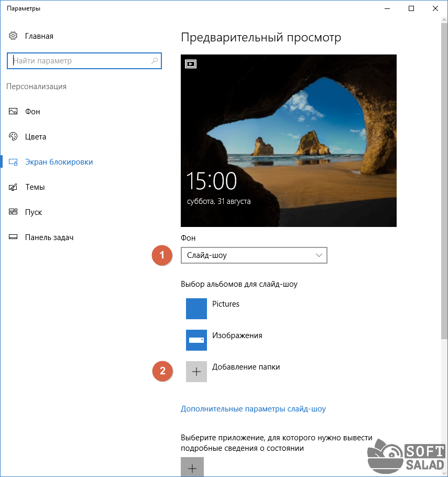Open the Фон section in the sidebar
The height and width of the screenshot is (477, 448).
pyautogui.click(x=32, y=112)
